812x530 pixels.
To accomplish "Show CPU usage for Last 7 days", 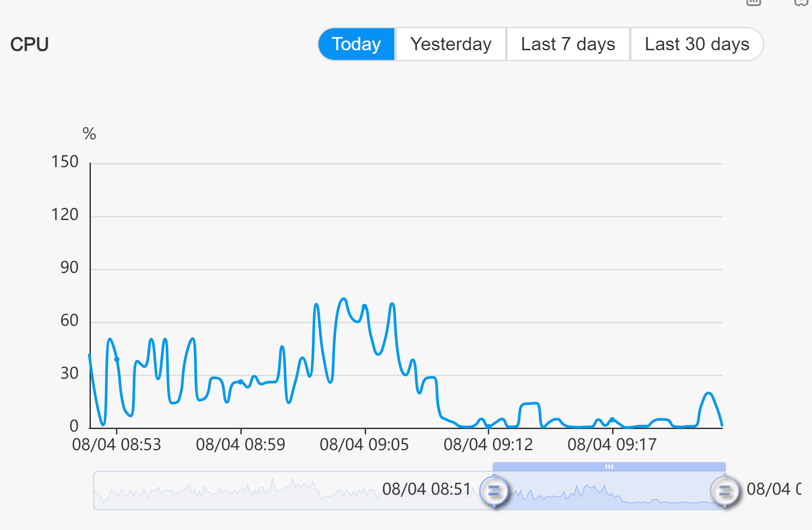I will coord(568,44).
